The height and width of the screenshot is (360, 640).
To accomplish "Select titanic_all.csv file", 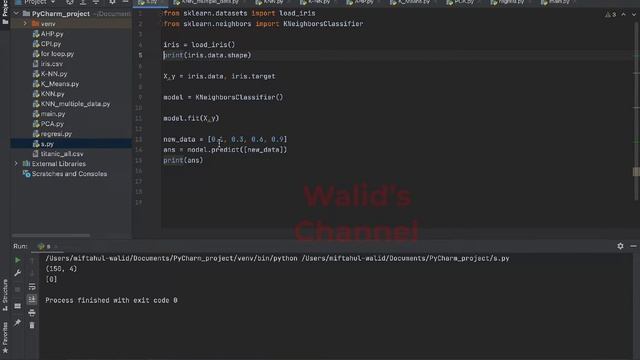I will [58, 154].
